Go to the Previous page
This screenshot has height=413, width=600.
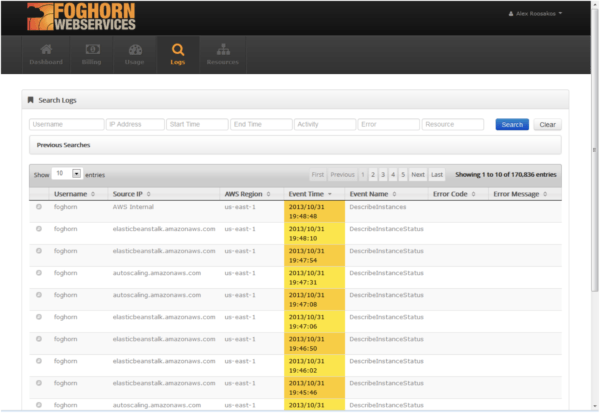342,175
